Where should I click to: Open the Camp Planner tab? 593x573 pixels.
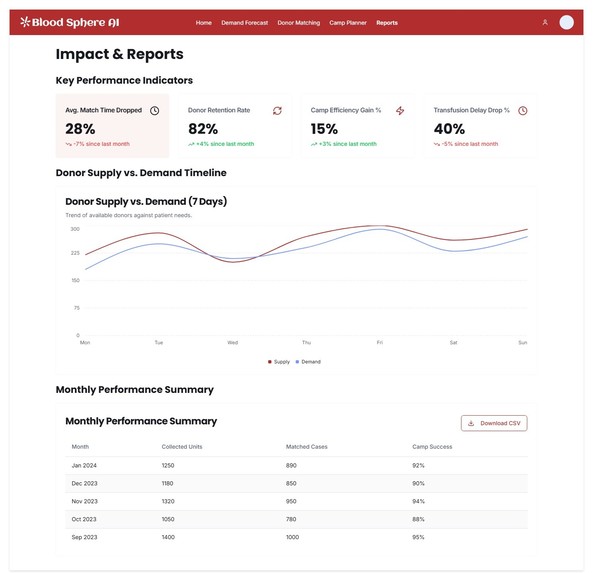pyautogui.click(x=348, y=23)
